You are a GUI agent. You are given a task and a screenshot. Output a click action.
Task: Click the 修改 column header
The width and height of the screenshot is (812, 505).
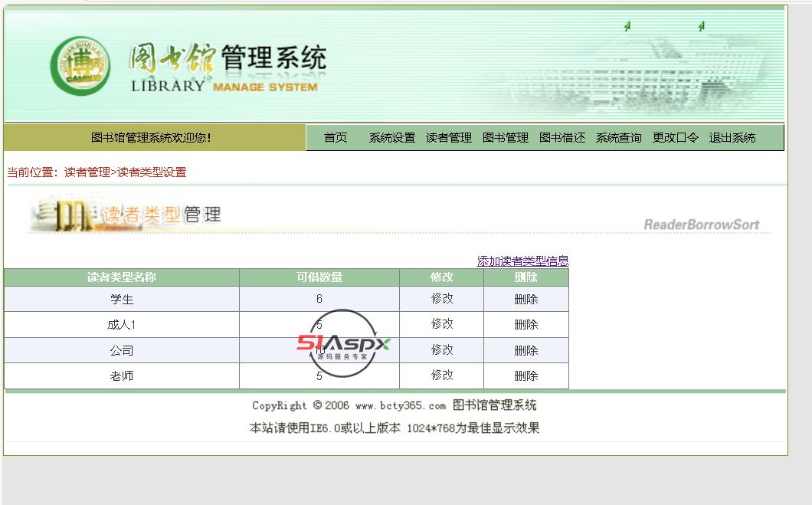(x=442, y=277)
